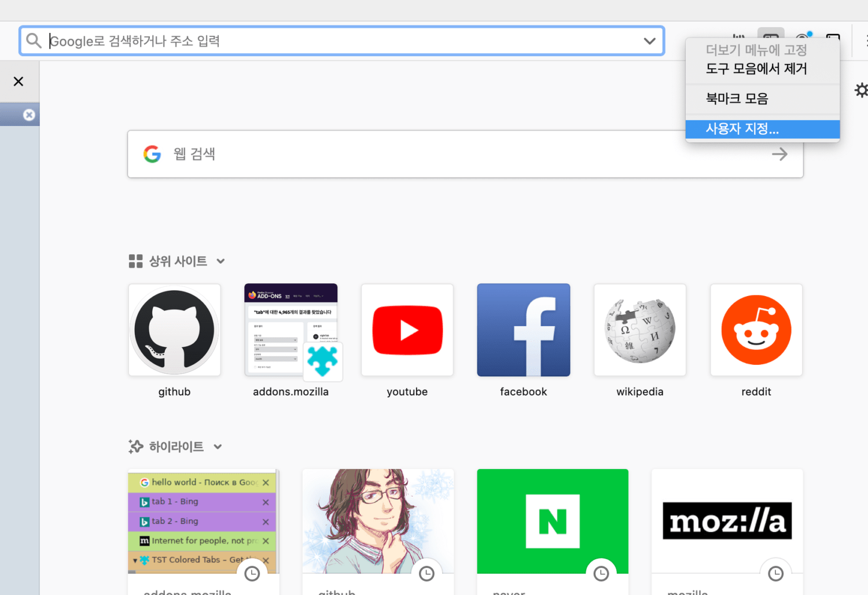Screen dimensions: 868x595
Task: Click the greyed 더보기 메뉴에 고정 menu entry
Action: (762, 50)
